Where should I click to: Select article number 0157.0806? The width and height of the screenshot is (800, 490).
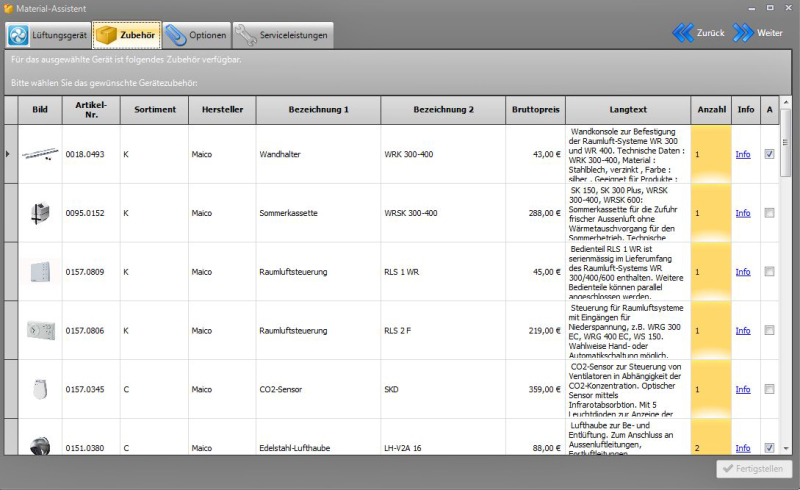(85, 330)
